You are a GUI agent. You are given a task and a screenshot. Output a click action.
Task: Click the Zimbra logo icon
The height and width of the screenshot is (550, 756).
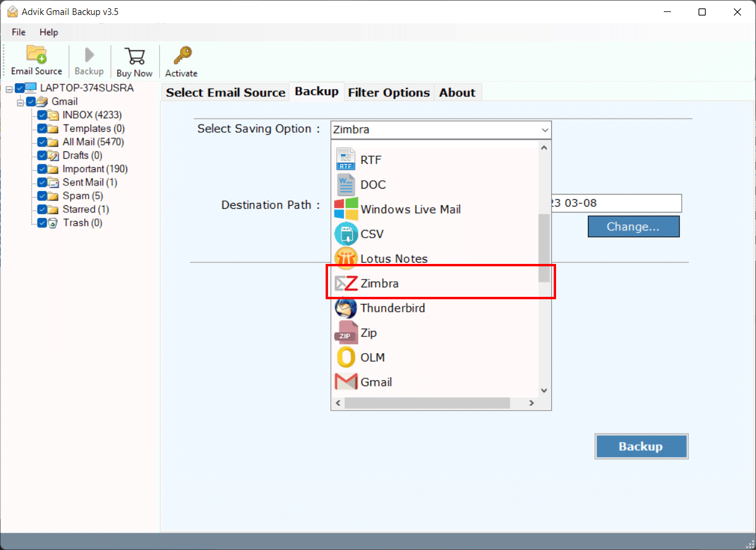click(x=346, y=283)
